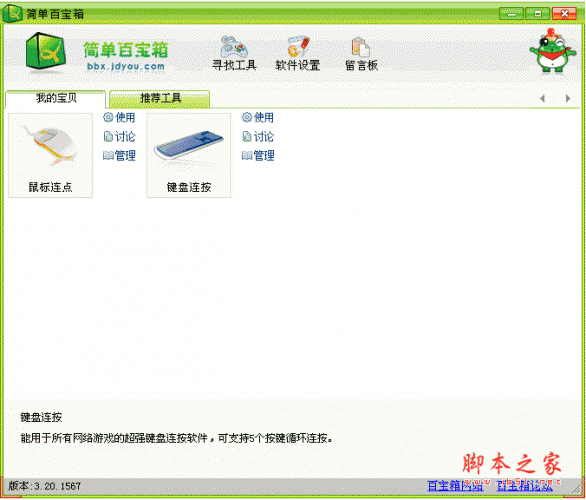Minimize the 简单百宝箱 window
This screenshot has height=500, width=586.
(x=511, y=14)
